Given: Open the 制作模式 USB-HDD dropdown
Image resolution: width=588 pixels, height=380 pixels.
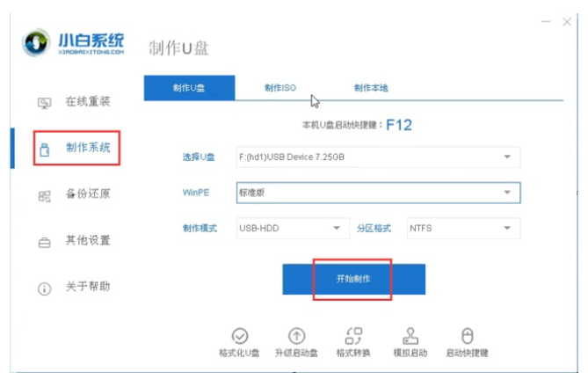Looking at the screenshot, I should click(x=293, y=228).
